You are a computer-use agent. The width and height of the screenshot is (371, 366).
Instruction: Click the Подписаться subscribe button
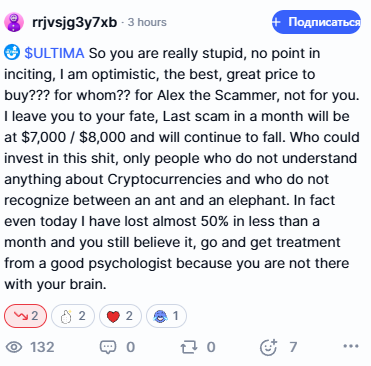[x=316, y=22]
